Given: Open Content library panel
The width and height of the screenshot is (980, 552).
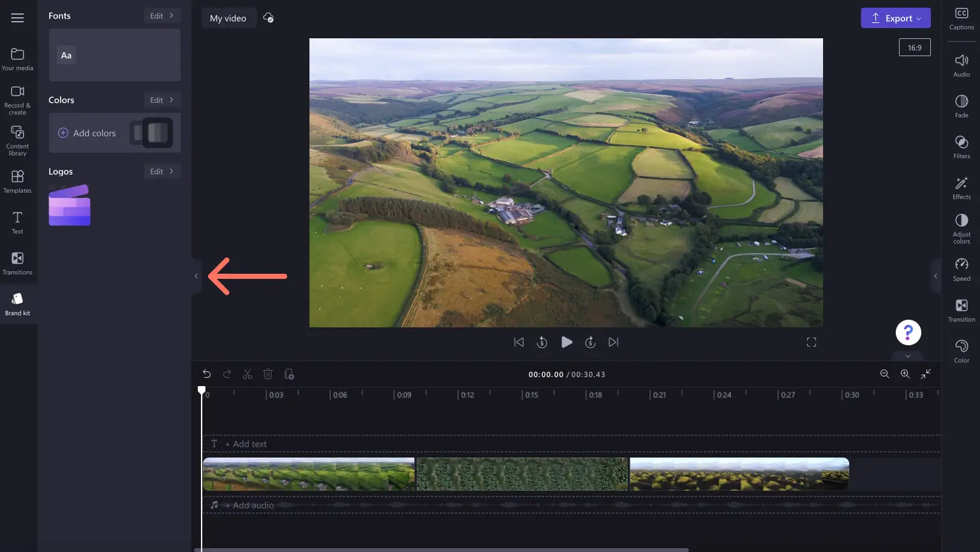Looking at the screenshot, I should (17, 140).
